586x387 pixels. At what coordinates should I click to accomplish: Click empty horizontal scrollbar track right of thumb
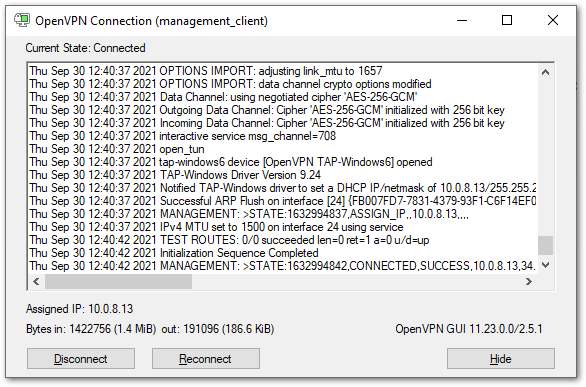coord(356,281)
